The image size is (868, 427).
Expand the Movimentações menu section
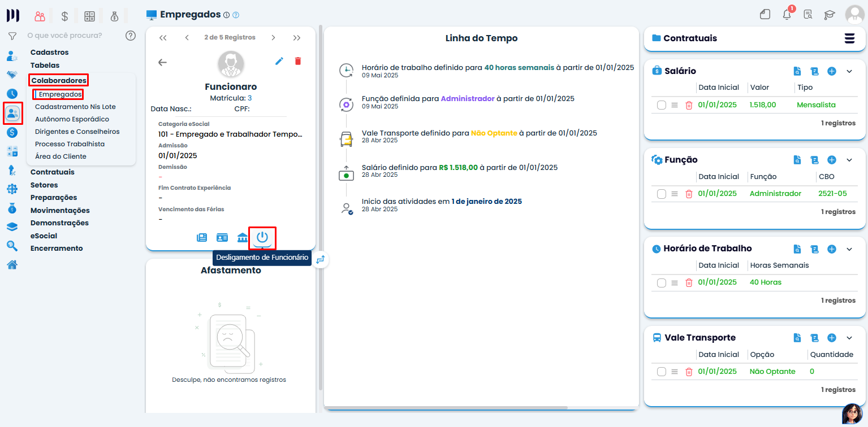[x=60, y=211]
